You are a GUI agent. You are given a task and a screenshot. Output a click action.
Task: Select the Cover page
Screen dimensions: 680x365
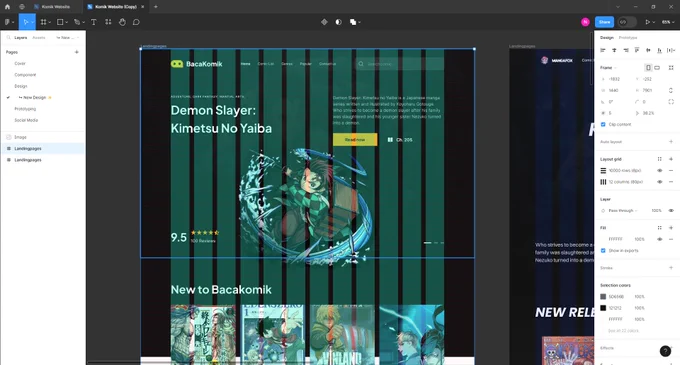tap(20, 63)
